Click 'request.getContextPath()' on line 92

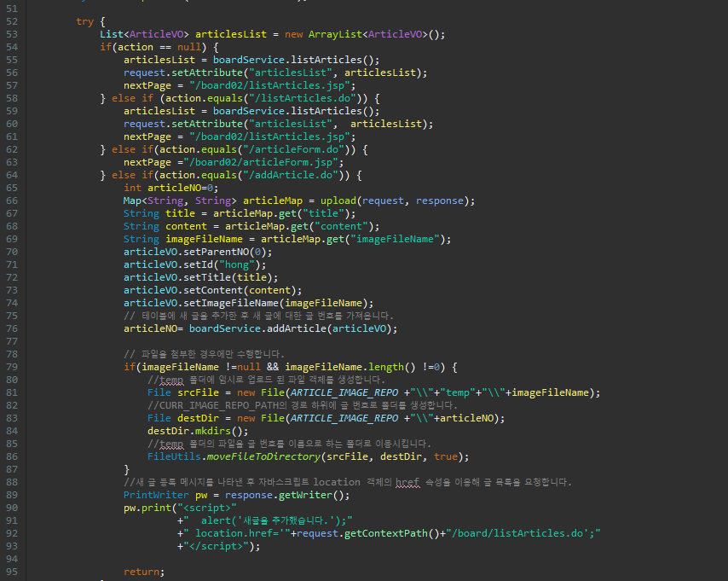pyautogui.click(x=367, y=533)
